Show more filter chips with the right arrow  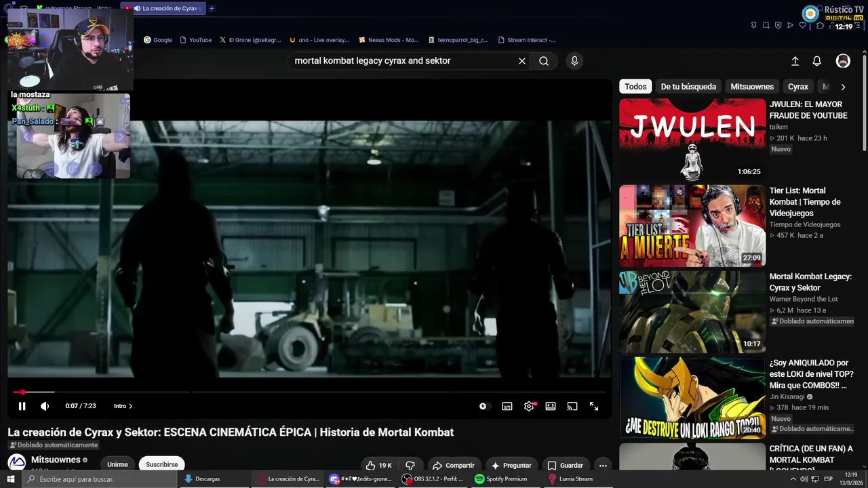(x=843, y=87)
